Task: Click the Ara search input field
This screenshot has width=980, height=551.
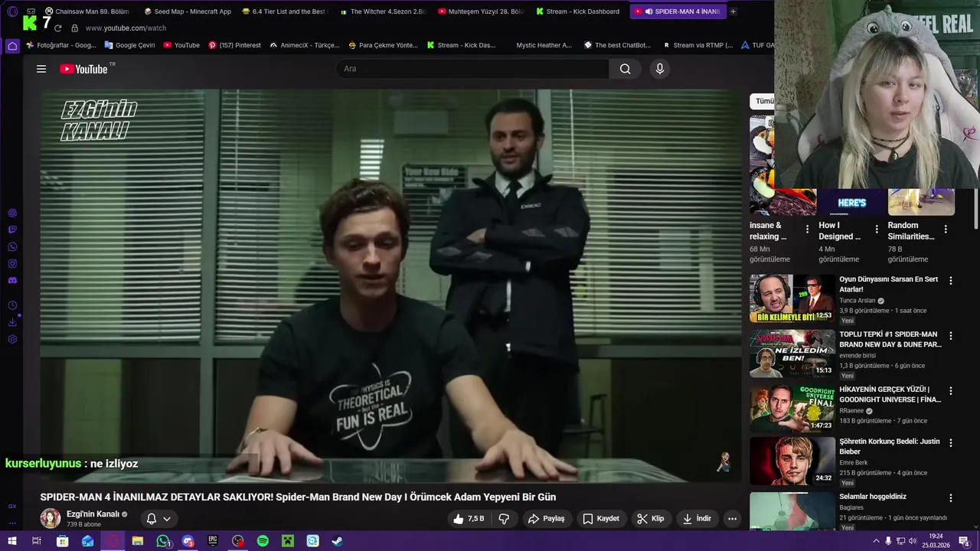Action: [x=472, y=69]
